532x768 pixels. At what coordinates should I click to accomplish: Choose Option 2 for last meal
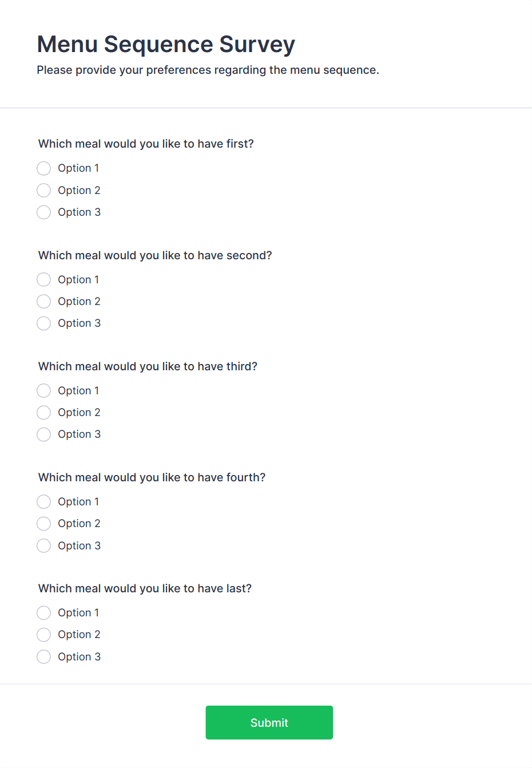pyautogui.click(x=44, y=635)
